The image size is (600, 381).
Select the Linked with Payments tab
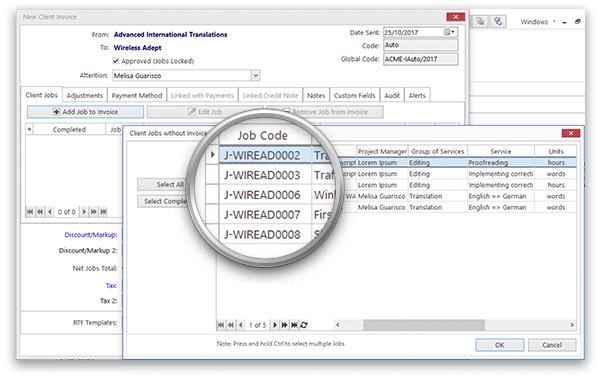coord(202,96)
